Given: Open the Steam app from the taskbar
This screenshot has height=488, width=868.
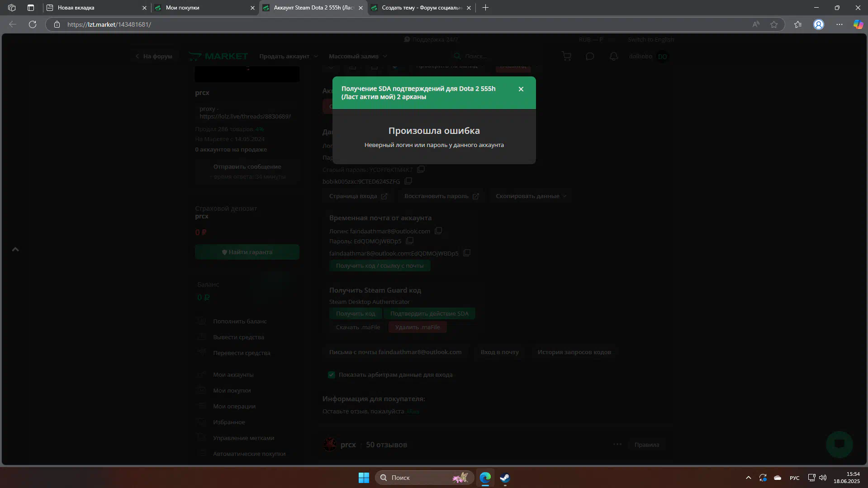Looking at the screenshot, I should [505, 478].
